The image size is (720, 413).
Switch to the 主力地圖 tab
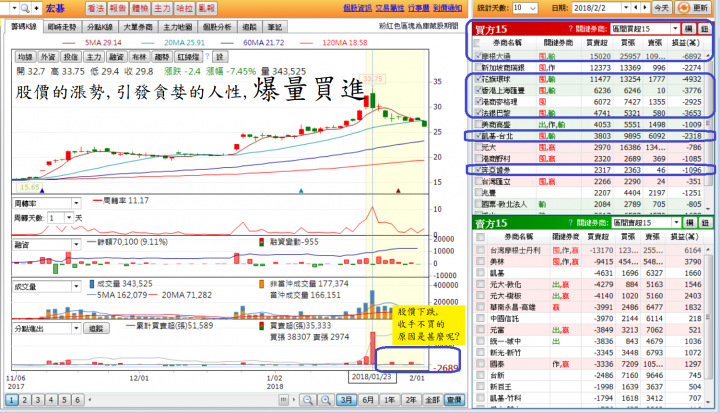(178, 27)
